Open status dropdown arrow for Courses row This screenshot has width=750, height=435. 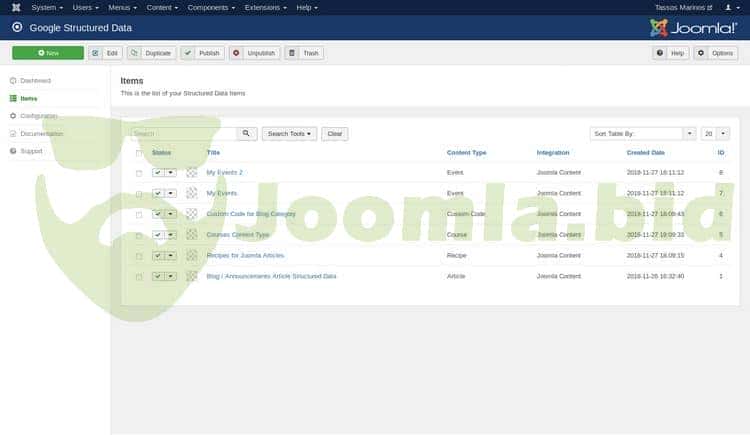coord(171,234)
